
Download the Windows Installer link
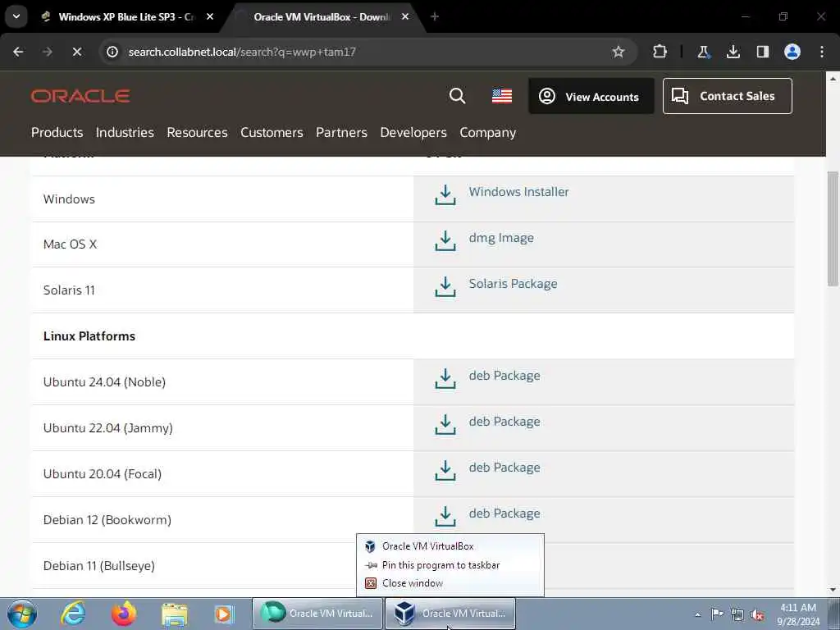(x=518, y=191)
